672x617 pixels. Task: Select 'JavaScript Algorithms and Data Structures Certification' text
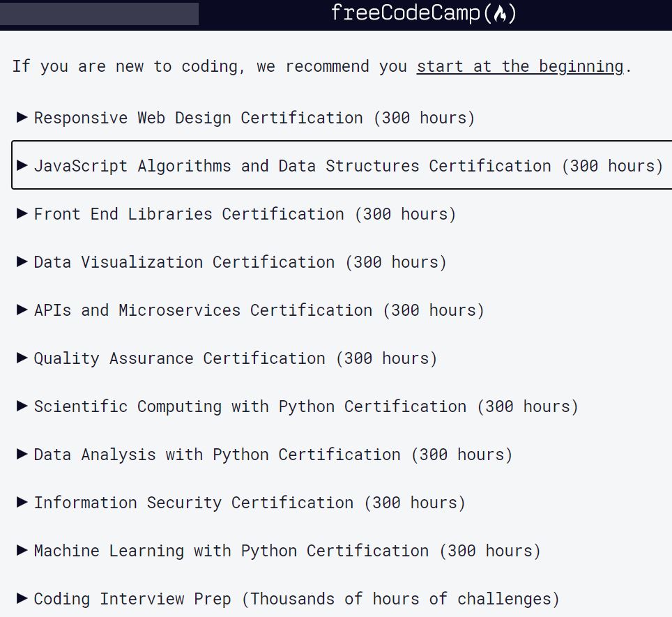(x=292, y=166)
